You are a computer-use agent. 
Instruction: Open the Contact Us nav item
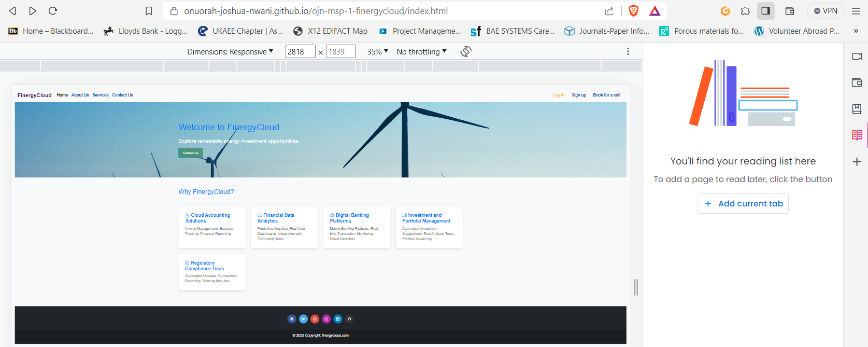(x=123, y=95)
